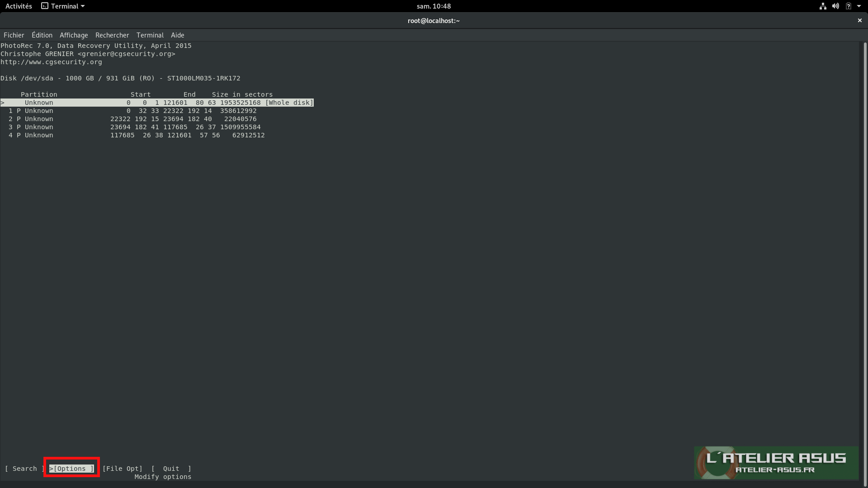The width and height of the screenshot is (868, 488).
Task: Open the Édition menu
Action: coord(42,35)
